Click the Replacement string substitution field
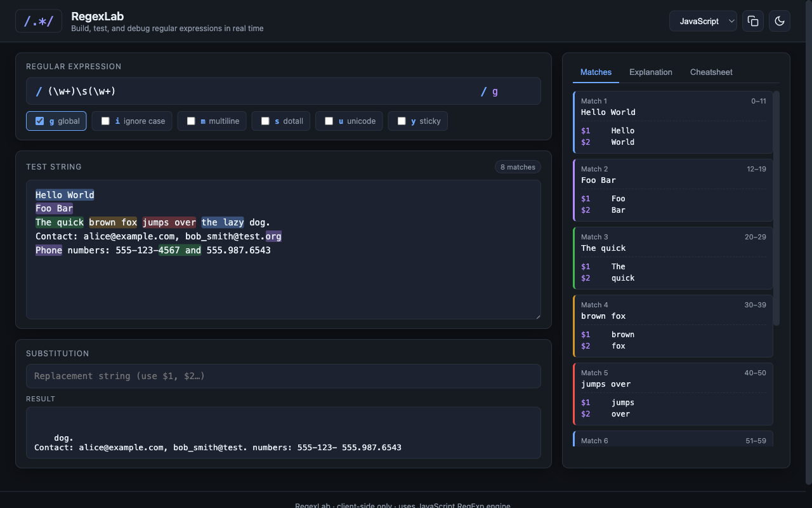812x508 pixels. (284, 376)
